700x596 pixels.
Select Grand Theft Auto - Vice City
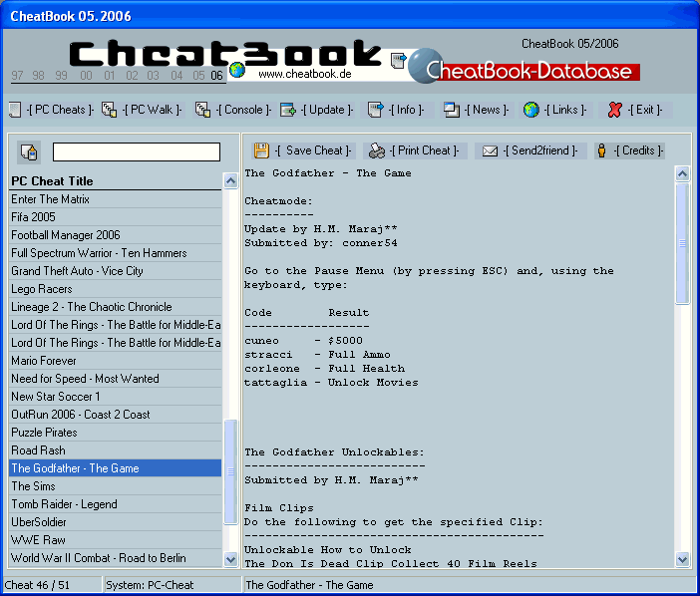point(116,271)
